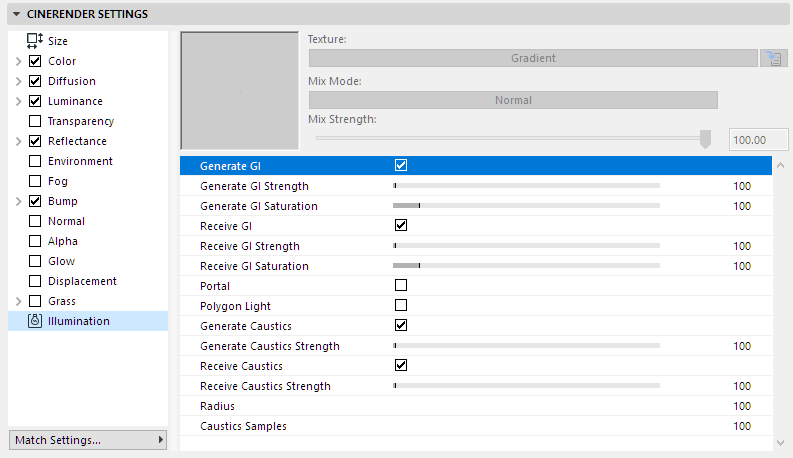Expand the Luminance channel arrow
This screenshot has height=458, width=793.
pos(19,101)
